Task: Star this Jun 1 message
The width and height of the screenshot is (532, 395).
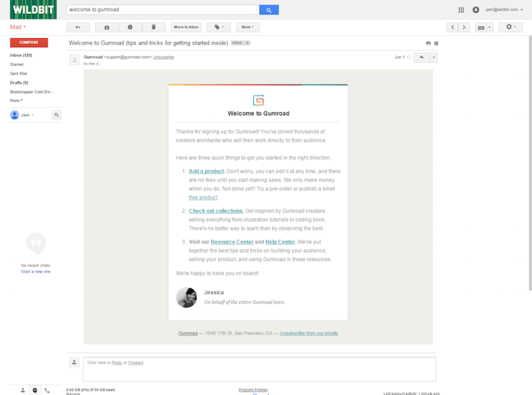Action: [409, 57]
